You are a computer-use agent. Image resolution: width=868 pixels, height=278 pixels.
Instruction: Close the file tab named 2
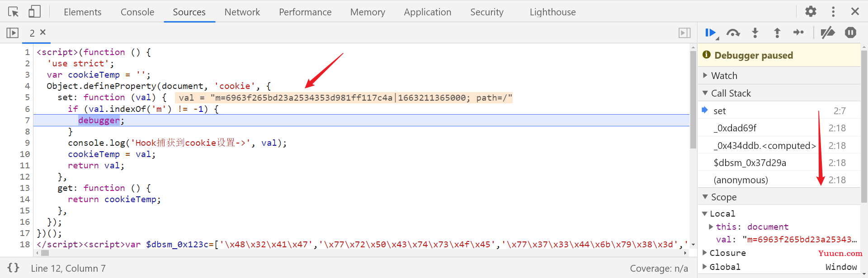coord(43,32)
